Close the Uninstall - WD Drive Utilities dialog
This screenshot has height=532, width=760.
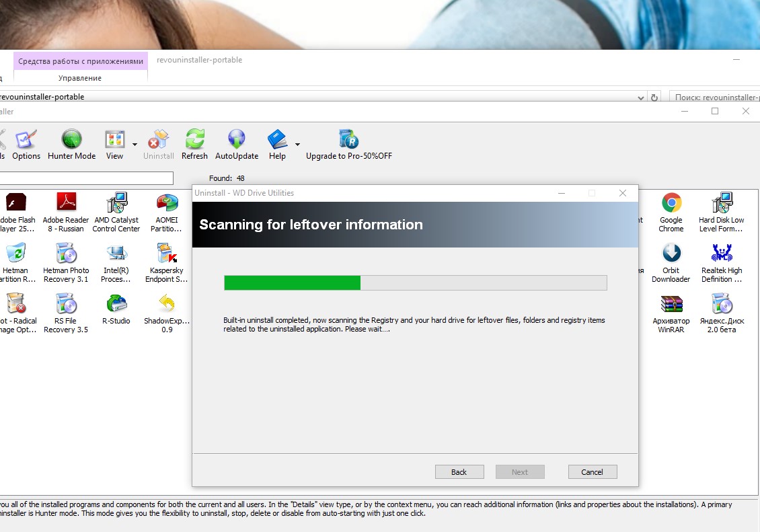(x=623, y=193)
